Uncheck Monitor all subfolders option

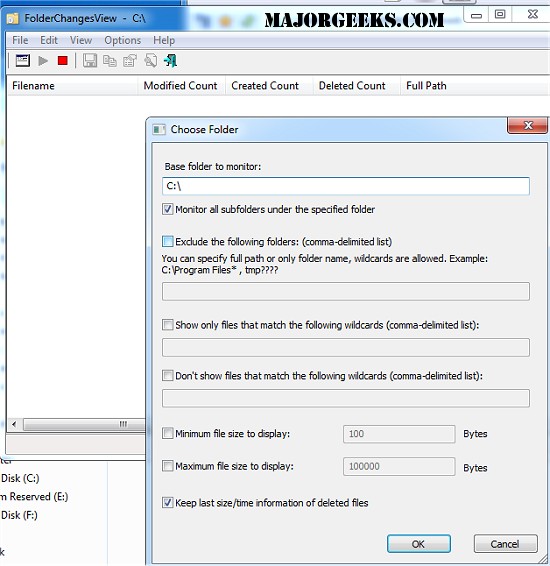[x=167, y=209]
